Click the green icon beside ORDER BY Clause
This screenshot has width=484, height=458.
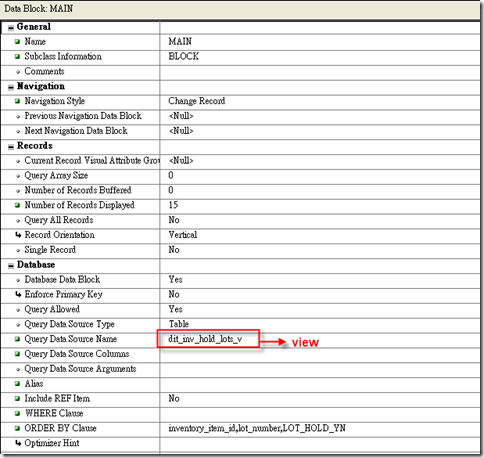pos(18,428)
